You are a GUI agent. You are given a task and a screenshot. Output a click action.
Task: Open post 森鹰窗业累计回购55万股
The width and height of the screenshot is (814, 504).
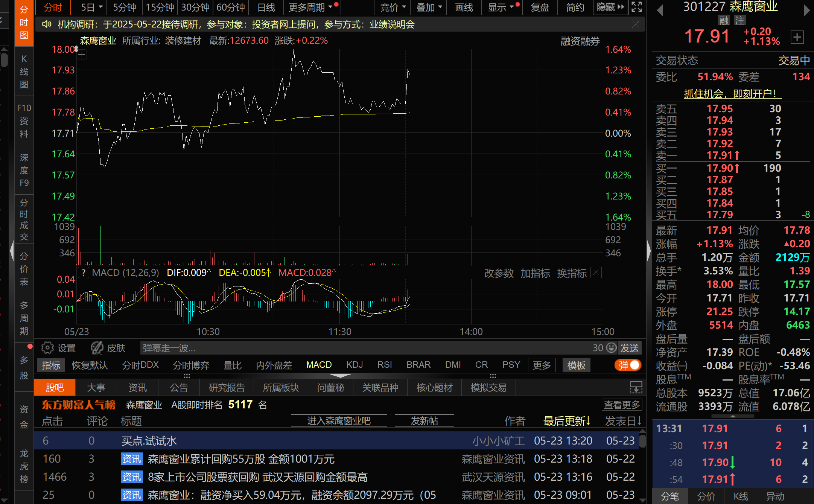click(241, 459)
